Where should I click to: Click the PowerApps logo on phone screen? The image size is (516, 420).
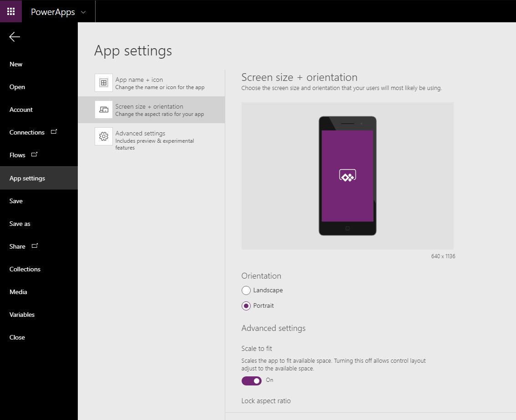(x=348, y=175)
